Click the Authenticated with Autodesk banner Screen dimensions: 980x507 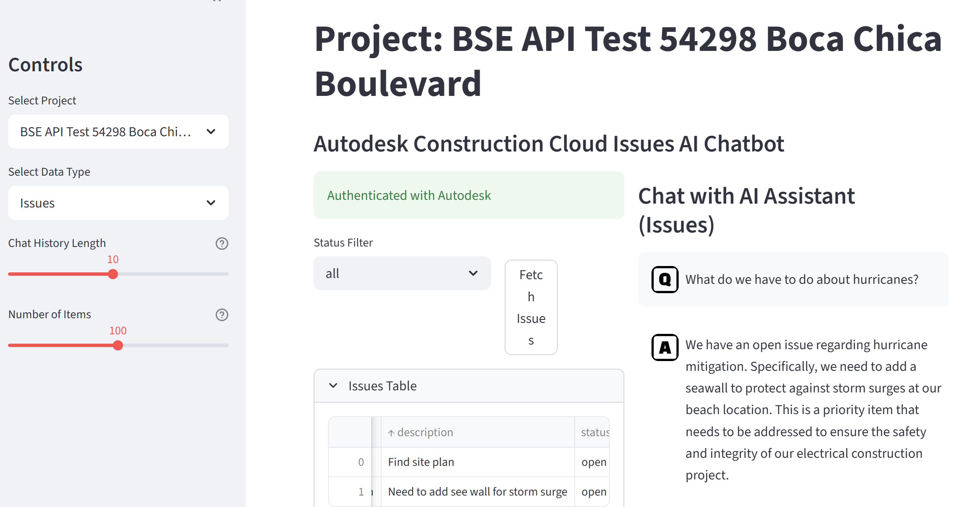pos(469,196)
